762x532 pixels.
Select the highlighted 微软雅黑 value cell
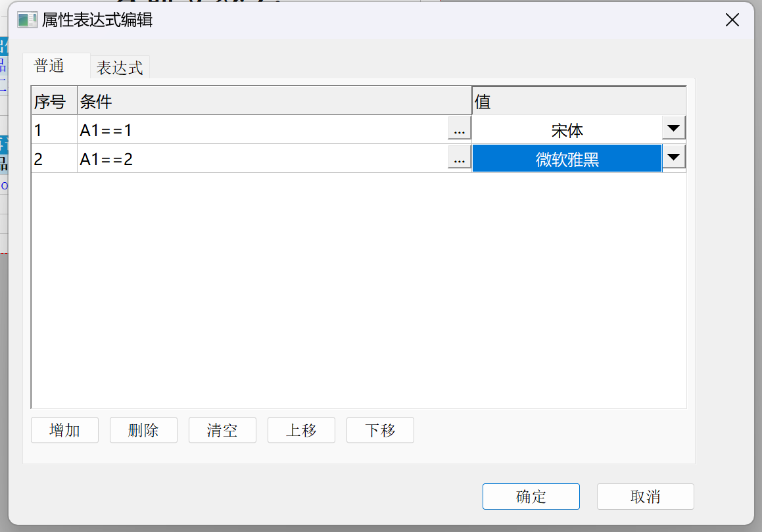(567, 159)
